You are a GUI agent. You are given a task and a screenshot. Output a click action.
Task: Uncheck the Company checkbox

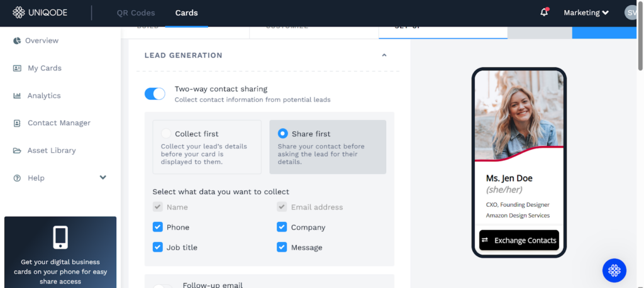(x=282, y=227)
